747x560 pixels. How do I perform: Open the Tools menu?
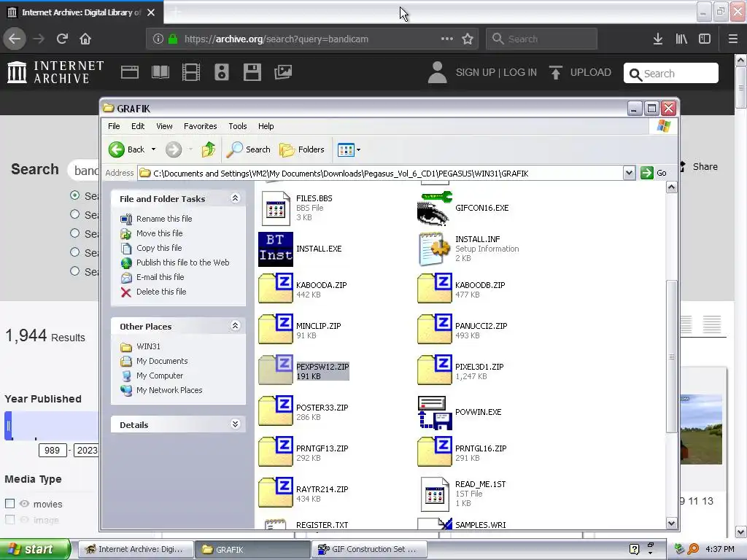tap(237, 126)
